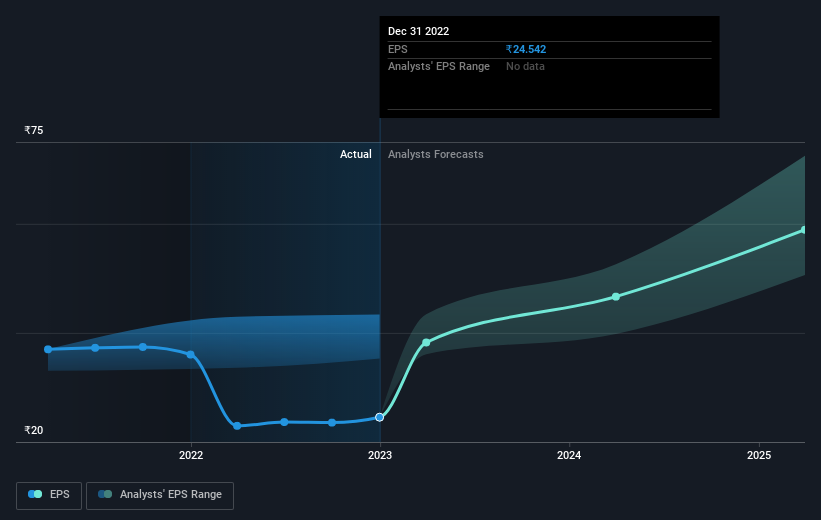This screenshot has width=821, height=520.
Task: Click the first forecast point after 2023
Action: (x=426, y=342)
